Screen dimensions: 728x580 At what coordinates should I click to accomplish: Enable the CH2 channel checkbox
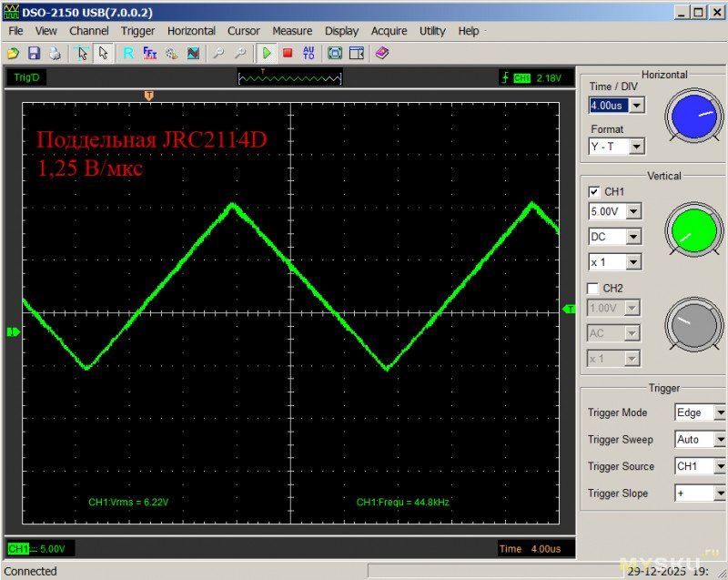[594, 289]
